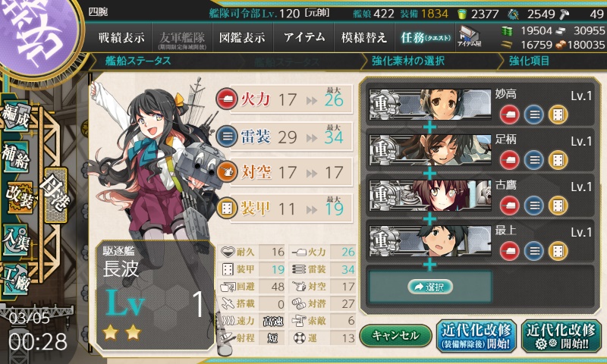Return to 母港 home port button
607x364 pixels.
pyautogui.click(x=55, y=196)
